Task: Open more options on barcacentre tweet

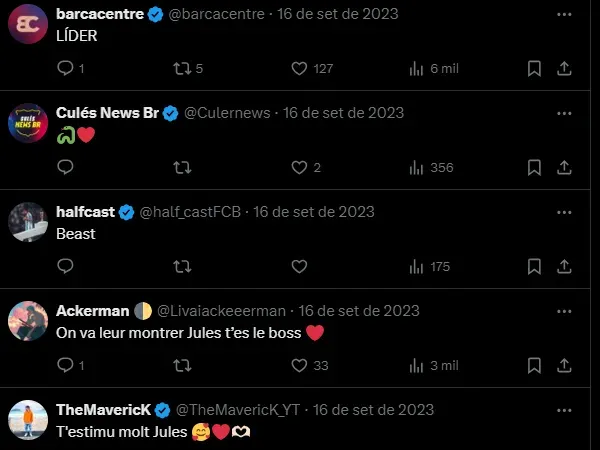Action: click(x=564, y=14)
